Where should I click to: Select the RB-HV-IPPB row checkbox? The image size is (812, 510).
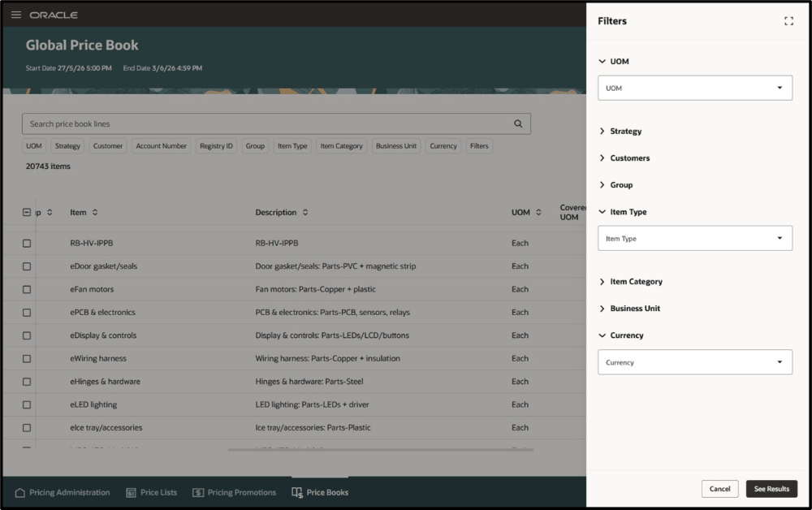(27, 244)
